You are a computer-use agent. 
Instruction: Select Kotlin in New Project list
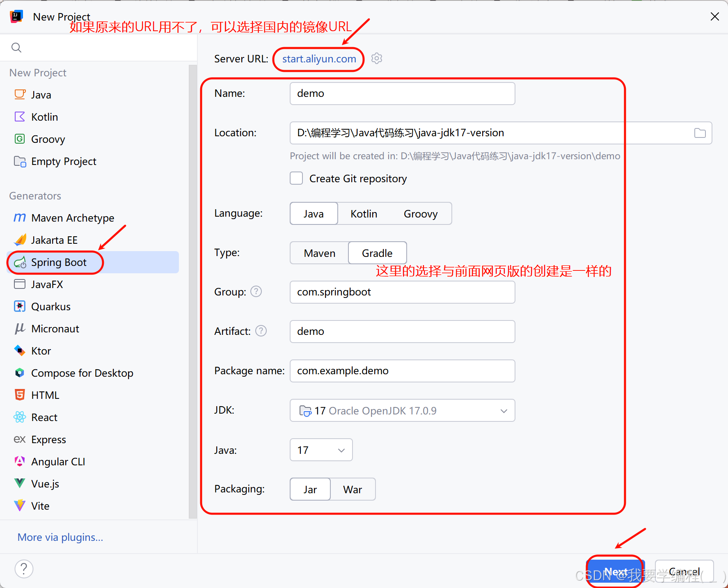[93, 117]
